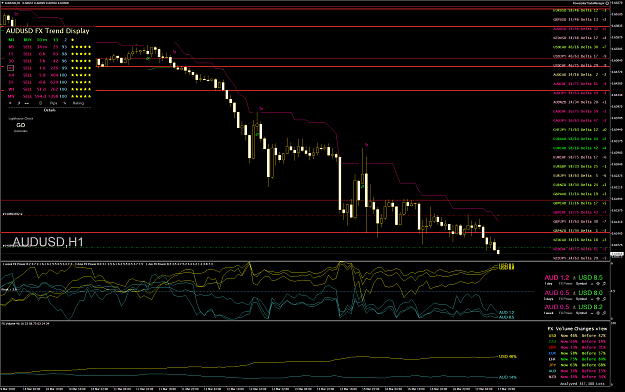Open the AUDNZD pair in the list
This screenshot has height=392, width=625.
pyautogui.click(x=580, y=102)
